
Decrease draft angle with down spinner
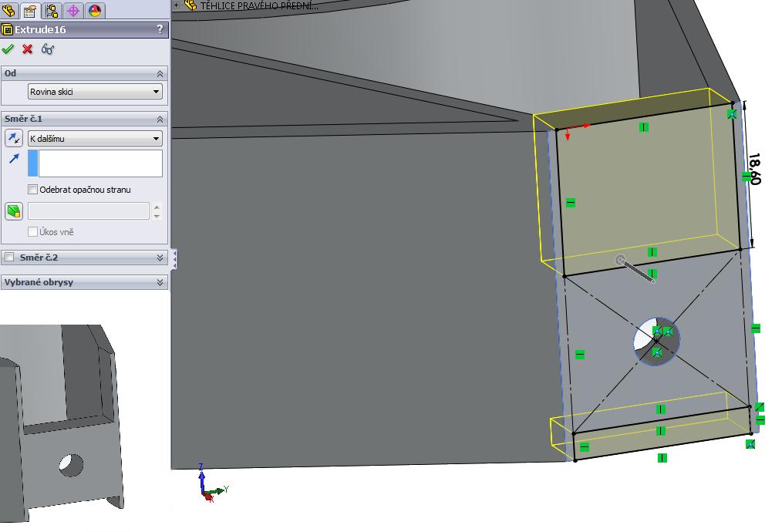pyautogui.click(x=157, y=215)
